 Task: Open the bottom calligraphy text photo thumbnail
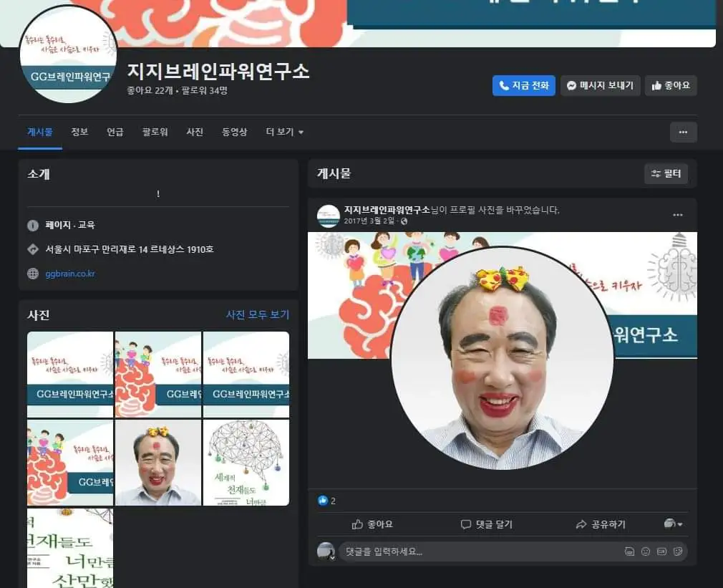click(x=70, y=548)
